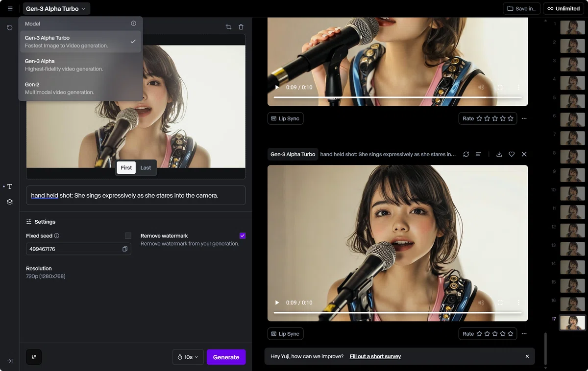Click the Unlimited plan button
588x371 pixels.
(563, 8)
